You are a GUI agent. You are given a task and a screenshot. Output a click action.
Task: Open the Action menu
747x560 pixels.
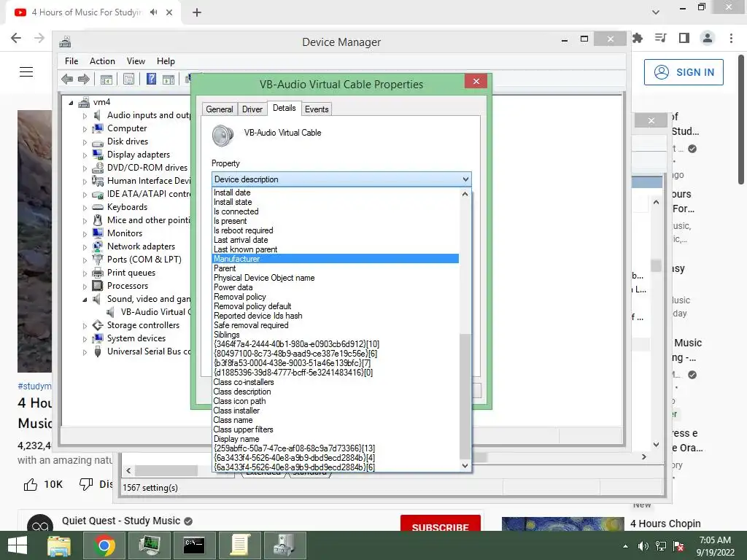[x=102, y=61]
